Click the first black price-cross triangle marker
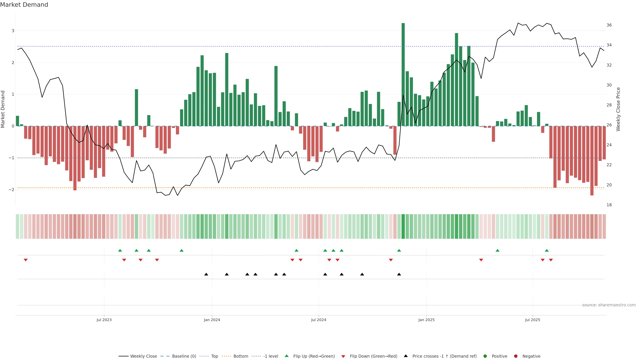 pyautogui.click(x=206, y=274)
